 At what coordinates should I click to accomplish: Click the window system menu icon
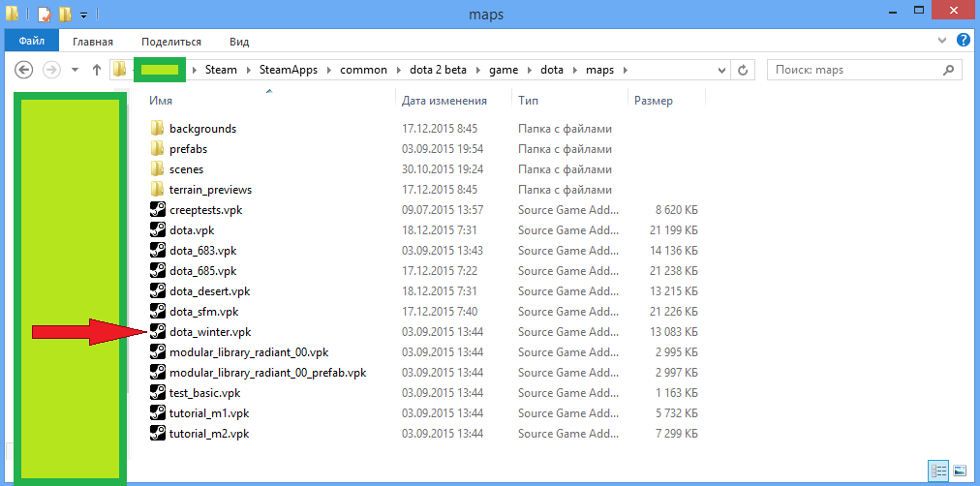point(12,14)
